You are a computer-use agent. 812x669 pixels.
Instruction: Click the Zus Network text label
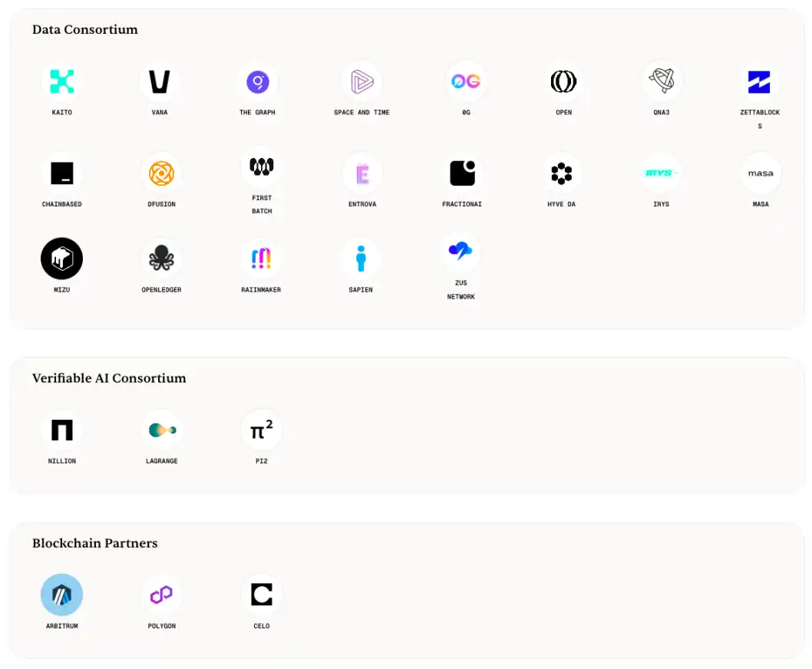pos(461,289)
